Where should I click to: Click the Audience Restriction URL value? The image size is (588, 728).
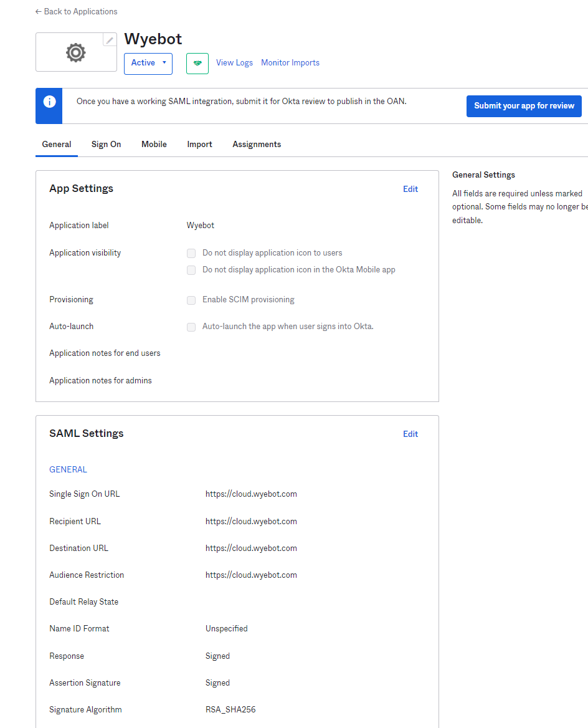click(251, 575)
